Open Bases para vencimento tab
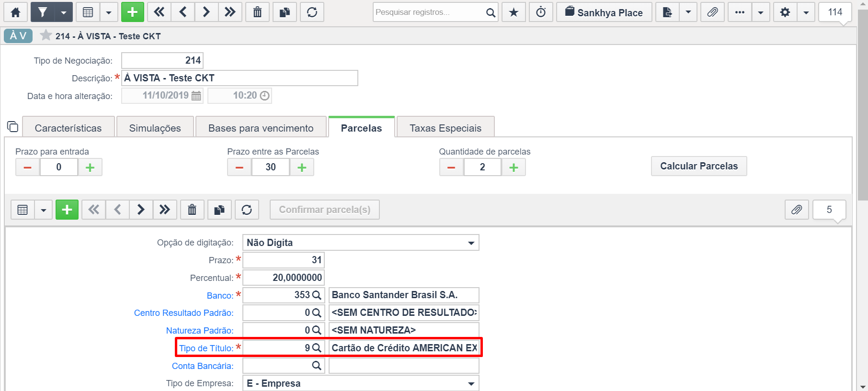The image size is (868, 391). coord(261,128)
